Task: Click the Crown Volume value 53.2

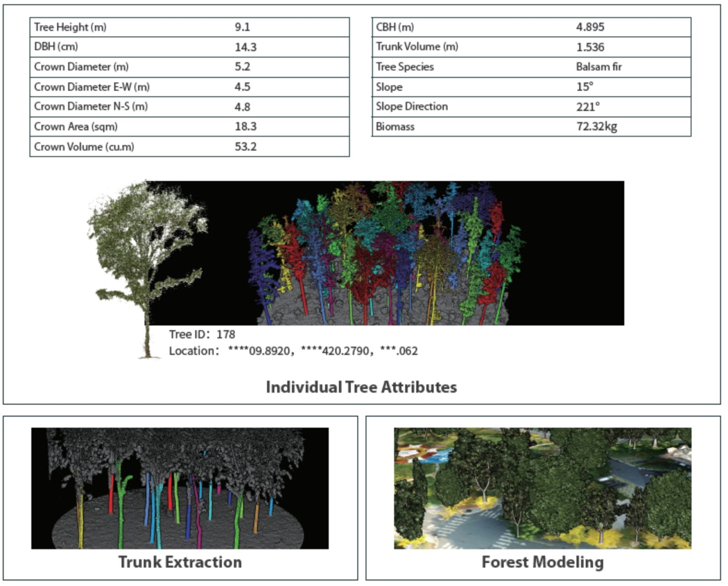Action: click(x=246, y=147)
